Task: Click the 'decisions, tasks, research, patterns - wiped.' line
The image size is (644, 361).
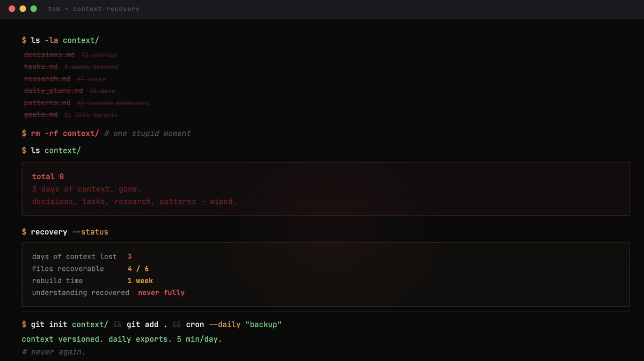Action: (134, 202)
